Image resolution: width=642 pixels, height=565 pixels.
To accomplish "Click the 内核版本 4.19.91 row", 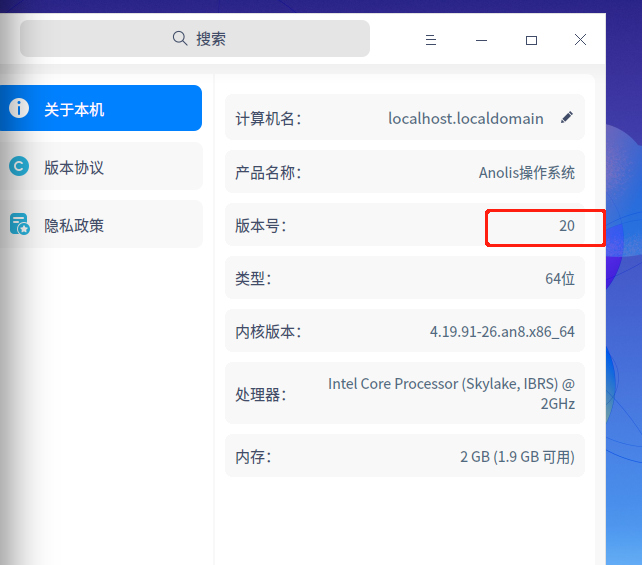I will pyautogui.click(x=404, y=332).
